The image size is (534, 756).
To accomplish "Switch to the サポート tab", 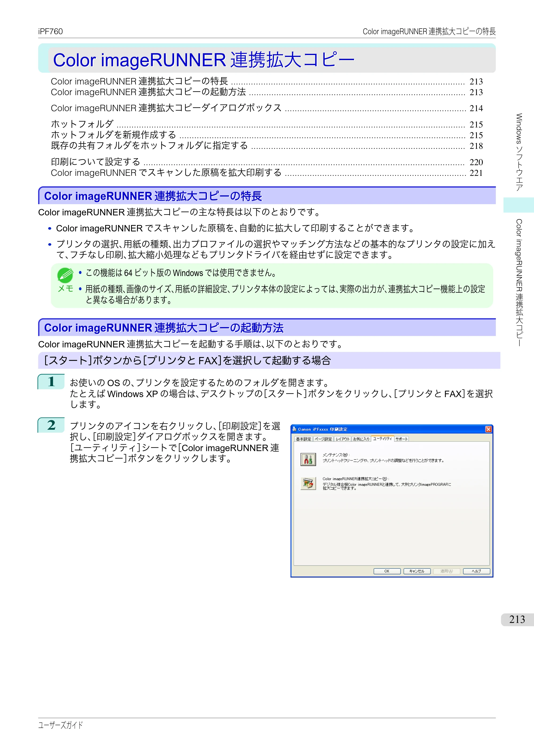I will (x=401, y=439).
